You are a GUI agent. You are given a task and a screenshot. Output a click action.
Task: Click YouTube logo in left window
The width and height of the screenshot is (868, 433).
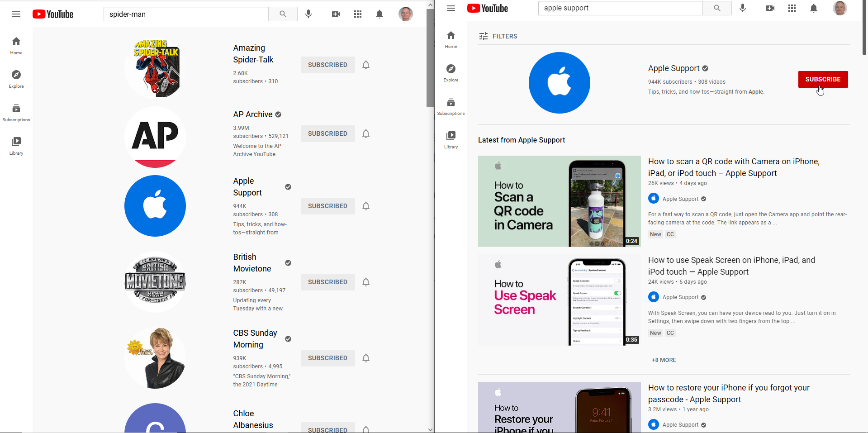[53, 14]
